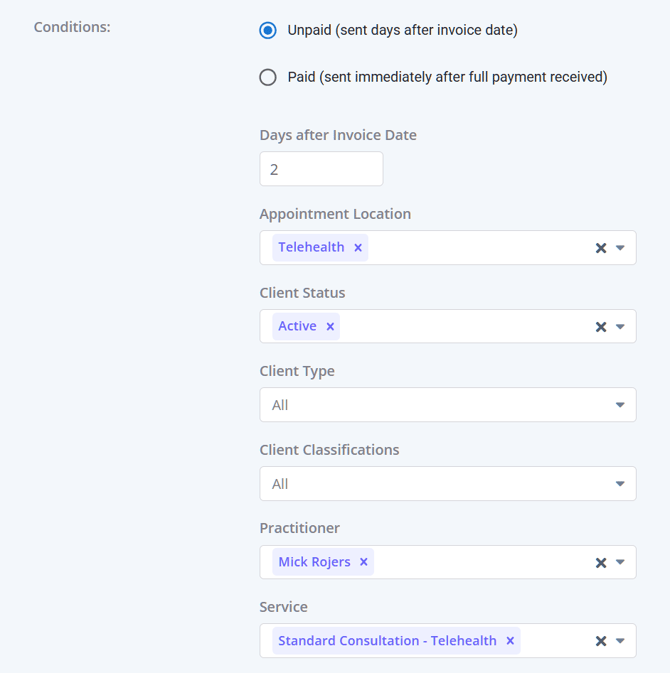
Task: Click the Paid option label text
Action: coord(447,77)
